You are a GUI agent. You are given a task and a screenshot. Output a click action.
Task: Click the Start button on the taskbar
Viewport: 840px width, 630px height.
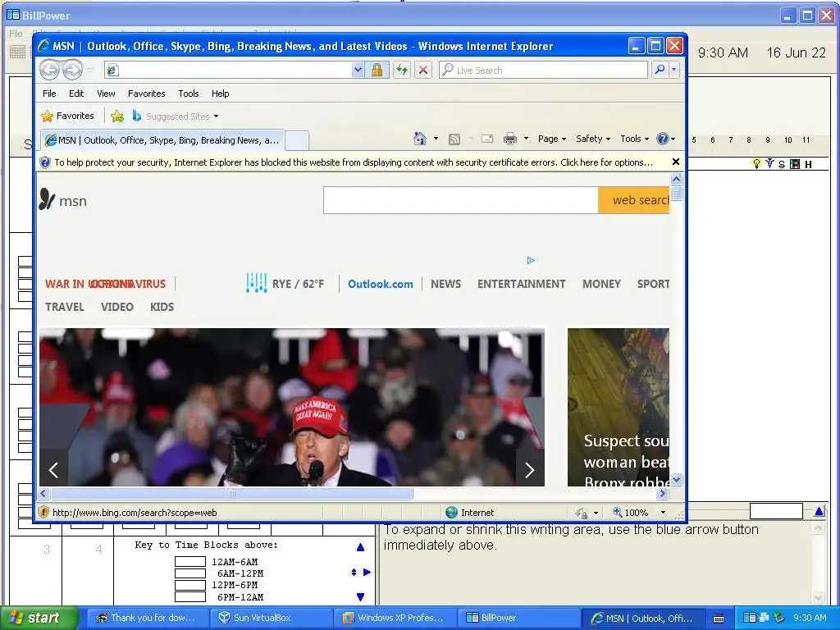pos(38,618)
